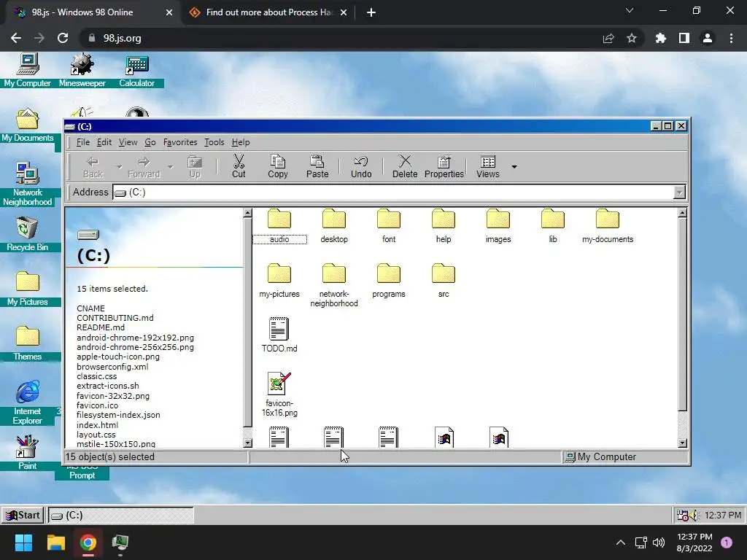Open the View menu

point(128,142)
